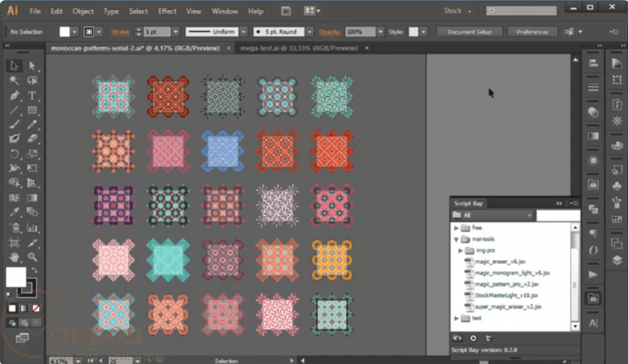Switch to mega-test.ai document tab
The width and height of the screenshot is (628, 364).
point(299,48)
